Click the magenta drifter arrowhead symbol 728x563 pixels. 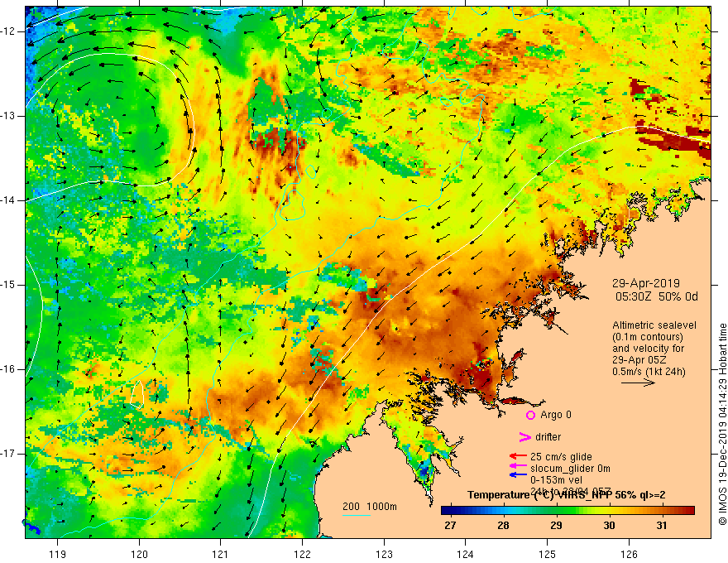tap(524, 436)
